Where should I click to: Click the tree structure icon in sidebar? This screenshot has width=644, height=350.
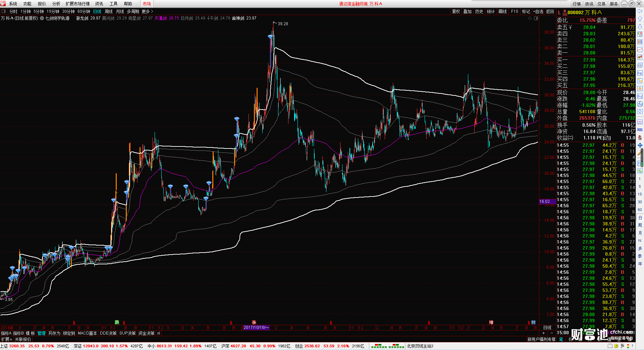640,81
